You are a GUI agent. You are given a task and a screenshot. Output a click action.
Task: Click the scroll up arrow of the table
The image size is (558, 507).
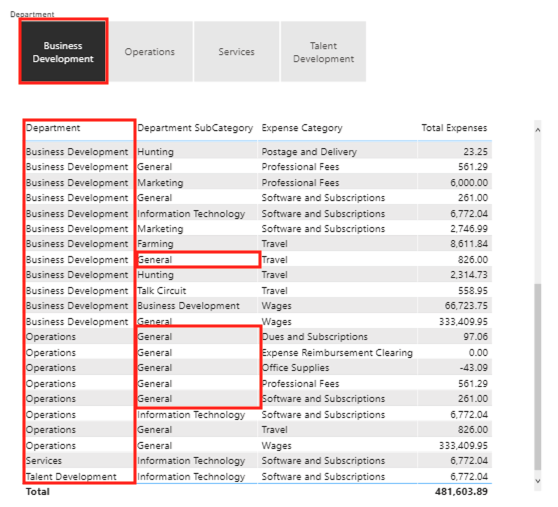538,130
